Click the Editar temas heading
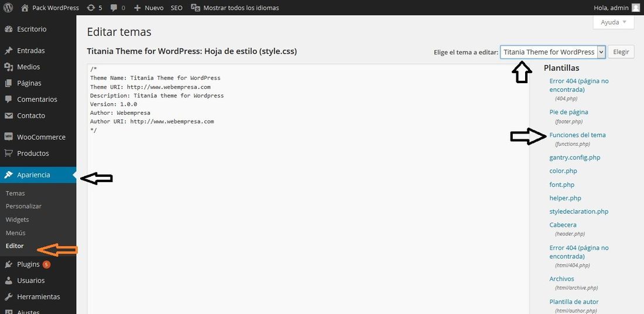 pos(119,32)
